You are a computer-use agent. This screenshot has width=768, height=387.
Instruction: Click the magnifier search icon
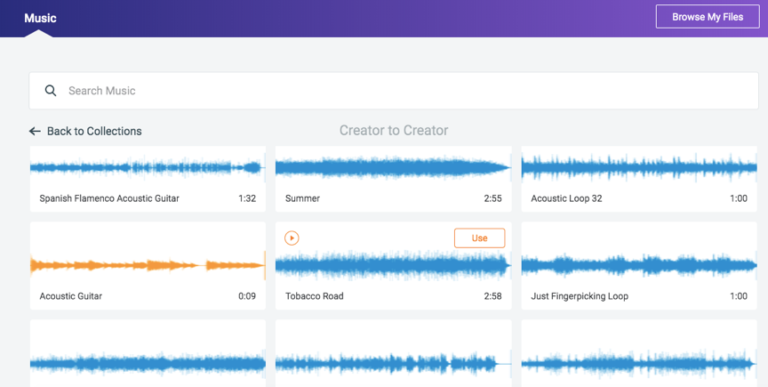[x=50, y=91]
